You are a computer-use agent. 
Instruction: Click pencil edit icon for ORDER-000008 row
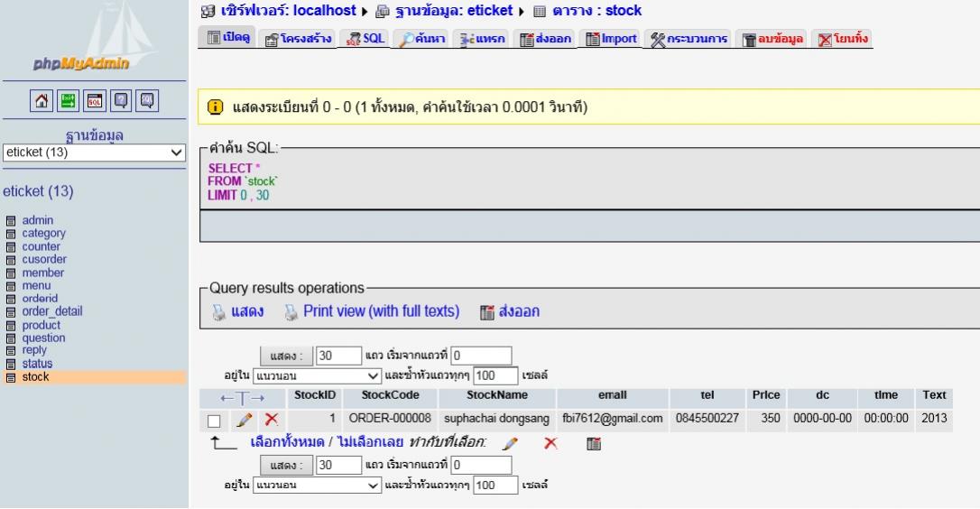pos(245,421)
